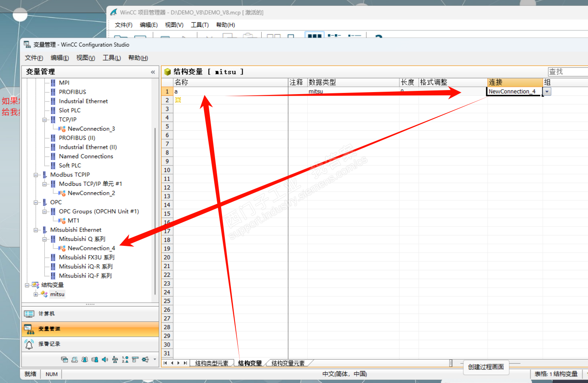Screen dimensions: 588x383
Task: Select the MPI channel unit
Action: click(64, 83)
